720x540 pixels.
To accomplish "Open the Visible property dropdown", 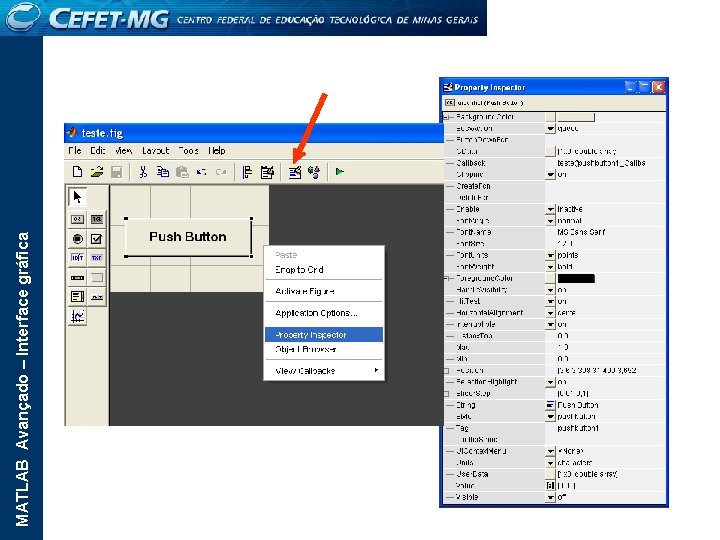I will click(x=550, y=497).
